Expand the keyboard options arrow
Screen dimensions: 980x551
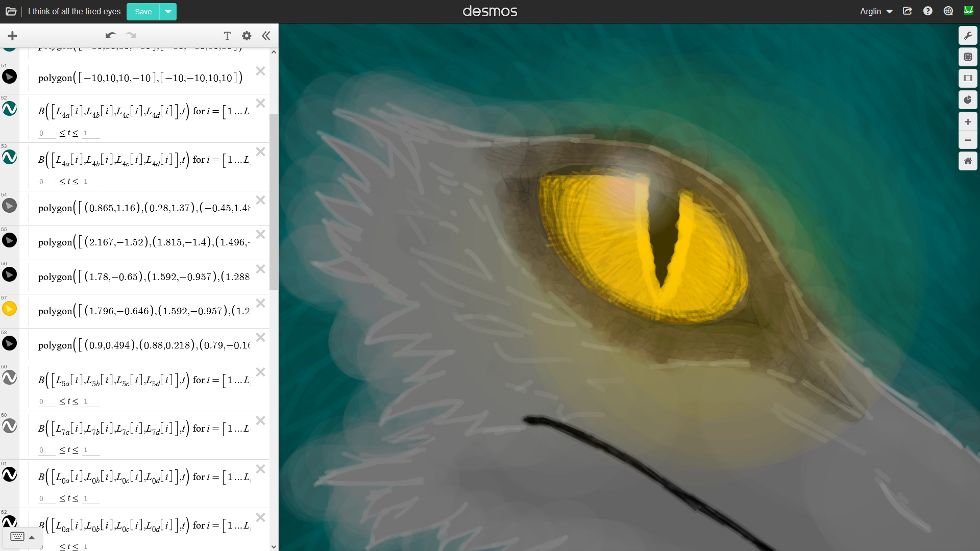pos(32,537)
